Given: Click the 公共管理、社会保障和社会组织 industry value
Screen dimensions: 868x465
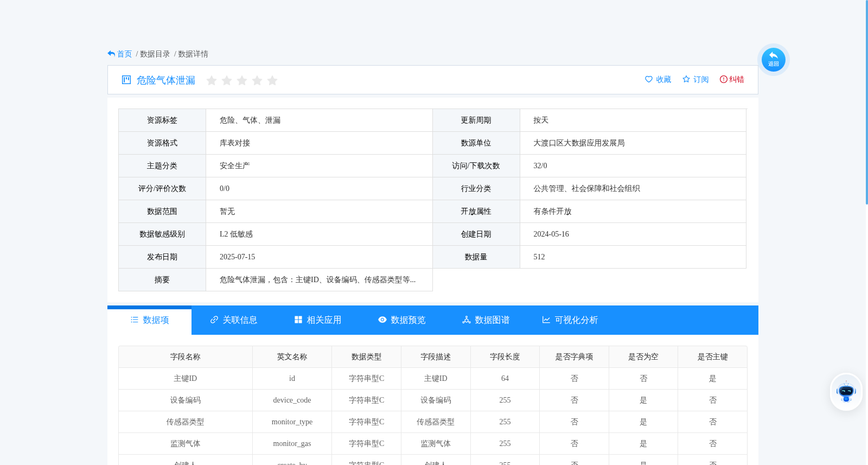Looking at the screenshot, I should click(x=586, y=189).
